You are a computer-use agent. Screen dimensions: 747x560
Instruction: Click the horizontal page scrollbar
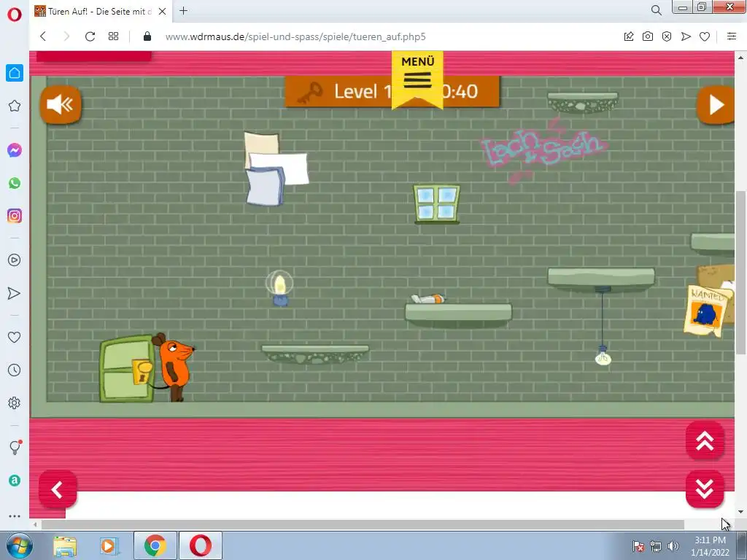click(x=363, y=525)
